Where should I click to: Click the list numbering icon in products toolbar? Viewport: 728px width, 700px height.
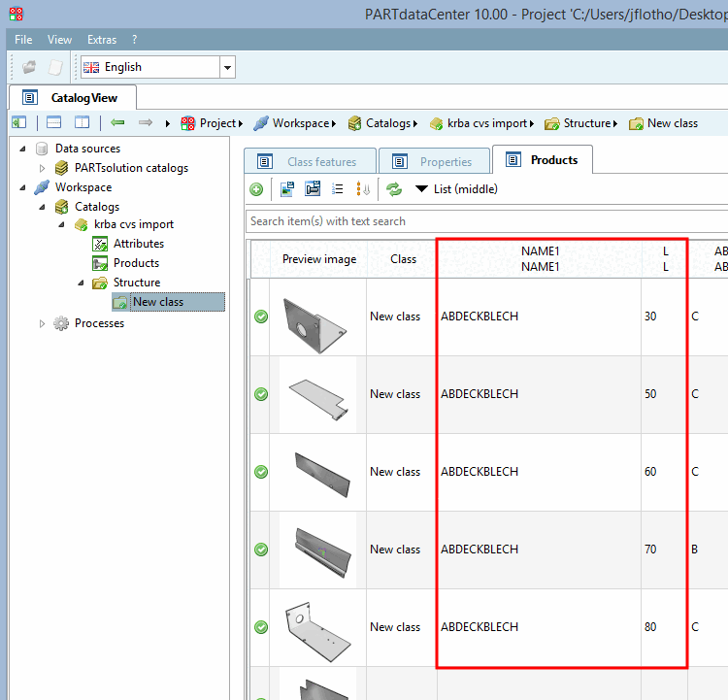pos(338,189)
